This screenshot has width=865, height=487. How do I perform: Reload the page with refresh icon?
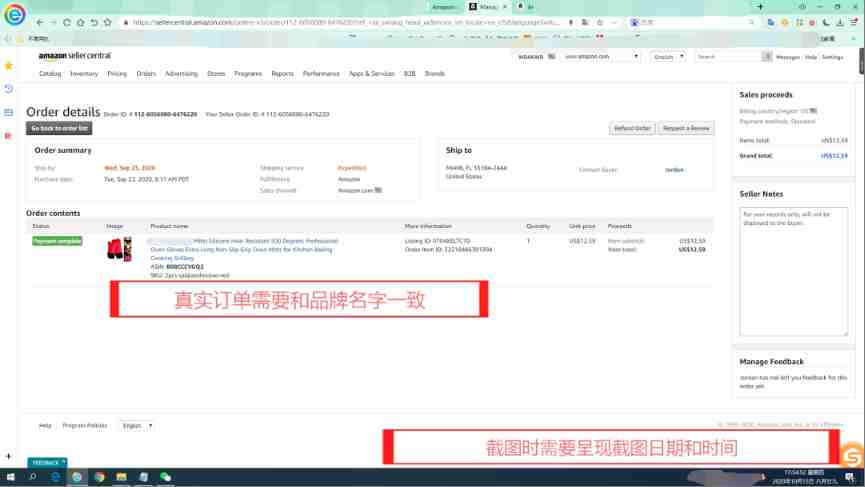point(67,23)
